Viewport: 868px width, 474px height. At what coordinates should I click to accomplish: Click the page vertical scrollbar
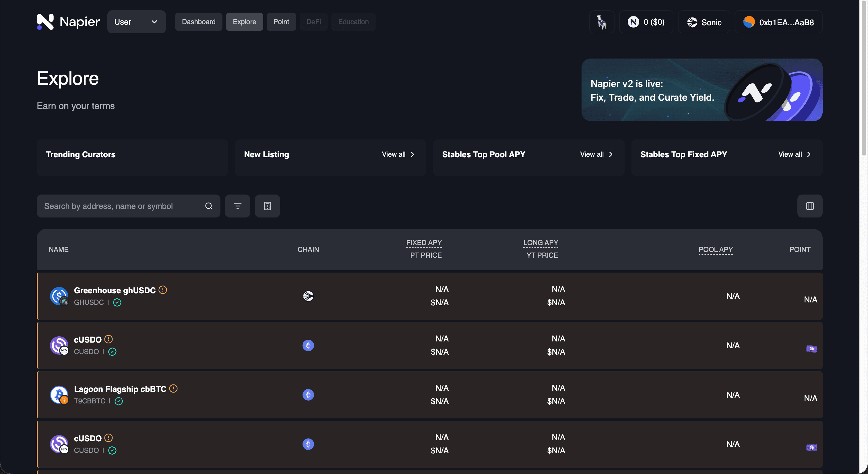pyautogui.click(x=864, y=77)
